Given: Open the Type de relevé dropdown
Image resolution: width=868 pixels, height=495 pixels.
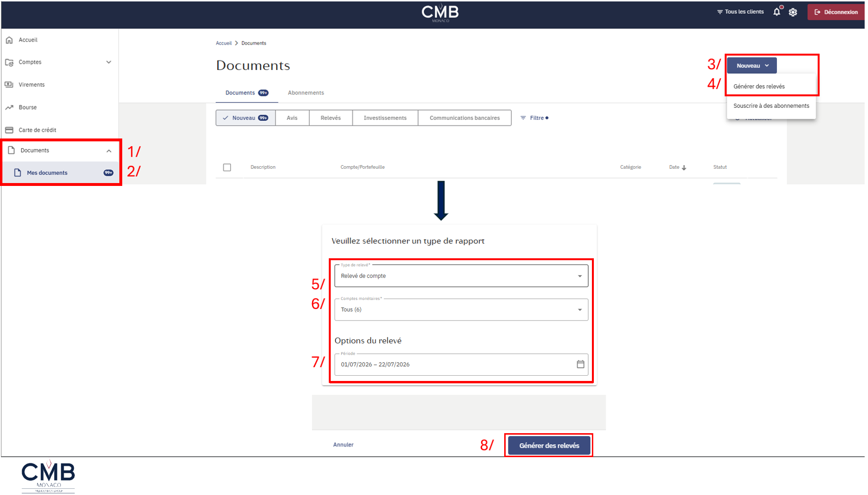Looking at the screenshot, I should (461, 276).
